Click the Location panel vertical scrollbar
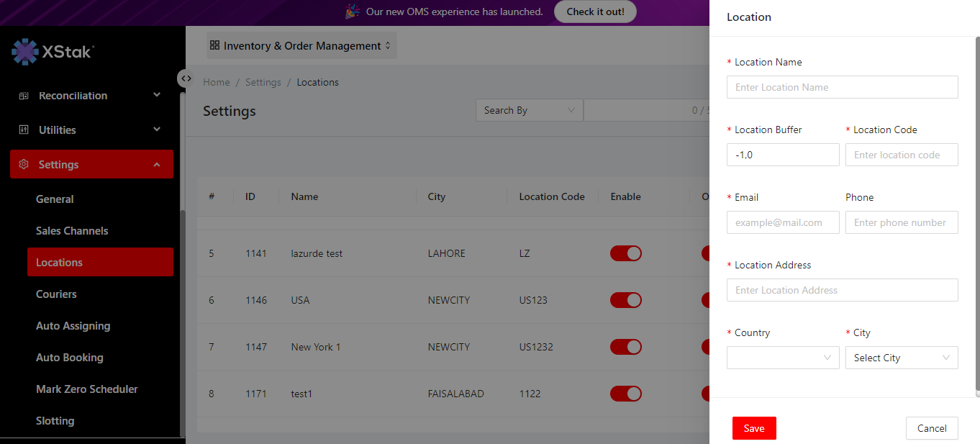Viewport: 980px width, 444px height. click(976, 216)
